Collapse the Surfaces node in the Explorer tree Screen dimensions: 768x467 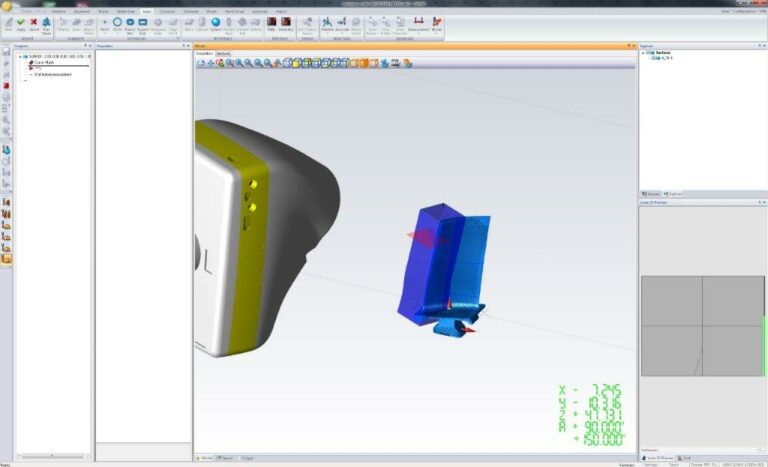pyautogui.click(x=643, y=52)
